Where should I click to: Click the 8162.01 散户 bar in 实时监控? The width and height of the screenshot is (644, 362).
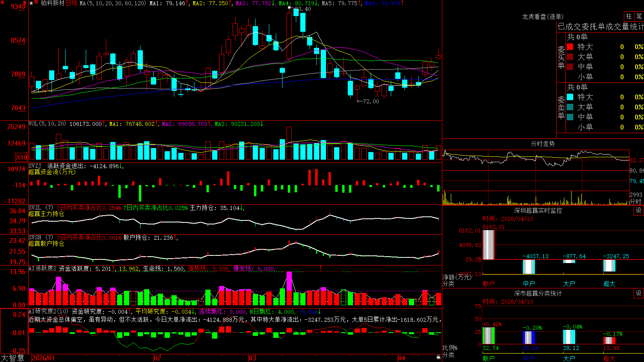[x=489, y=245]
